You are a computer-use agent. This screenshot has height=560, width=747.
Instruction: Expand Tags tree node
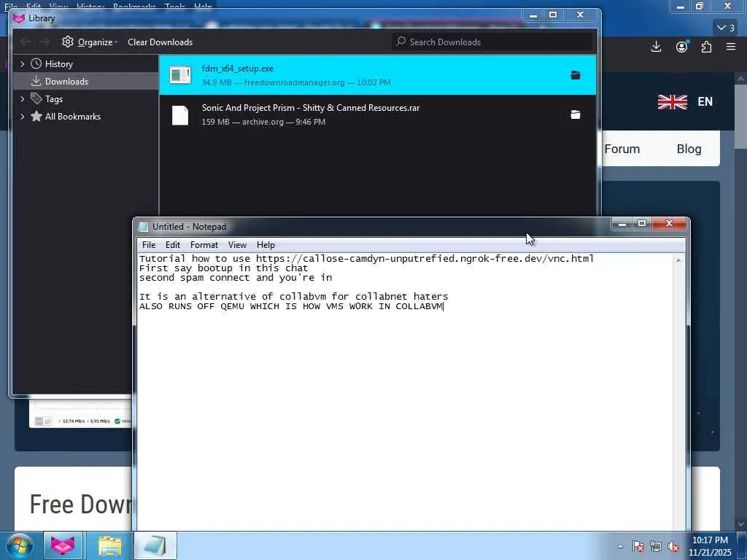[22, 98]
